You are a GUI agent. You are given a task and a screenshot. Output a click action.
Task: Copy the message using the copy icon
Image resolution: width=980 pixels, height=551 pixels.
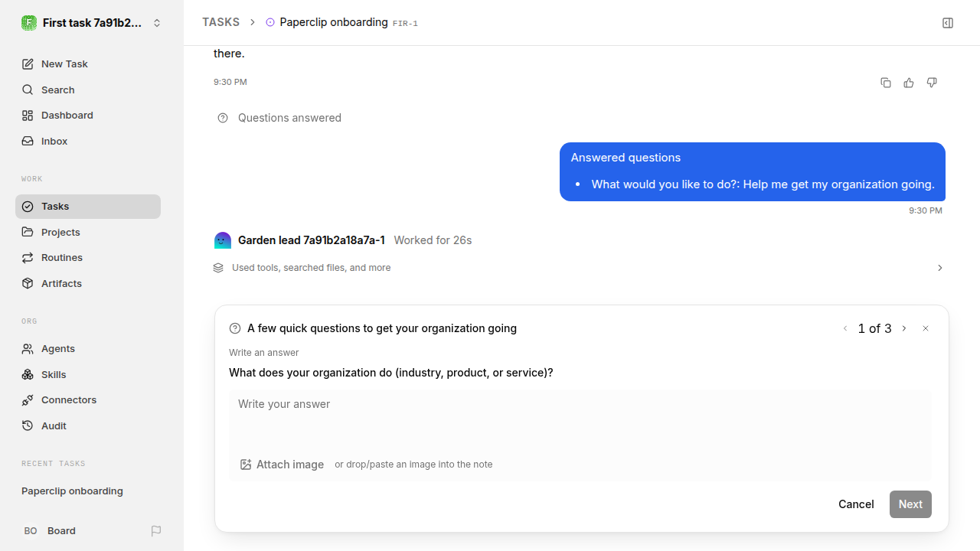886,83
